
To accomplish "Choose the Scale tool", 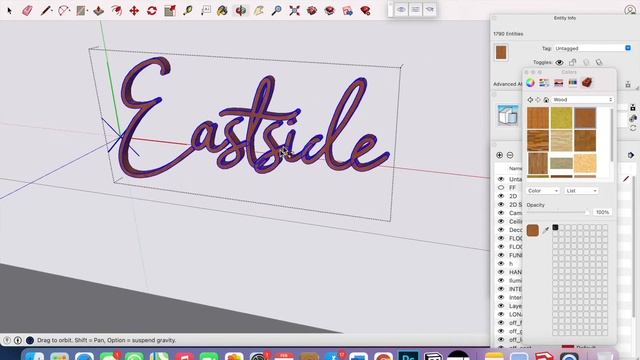I will click(x=170, y=11).
